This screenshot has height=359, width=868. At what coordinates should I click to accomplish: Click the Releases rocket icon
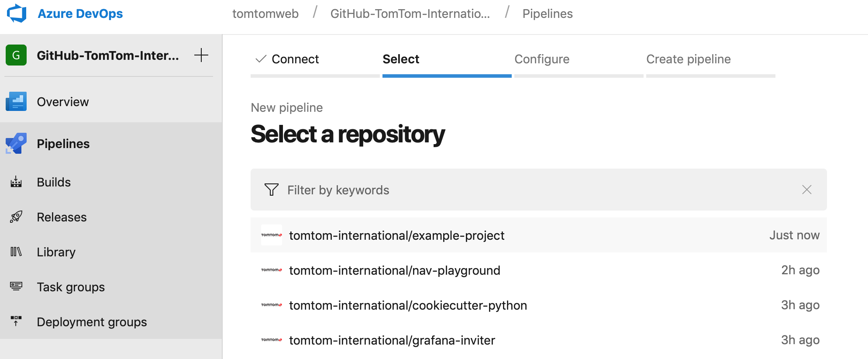[x=16, y=217]
